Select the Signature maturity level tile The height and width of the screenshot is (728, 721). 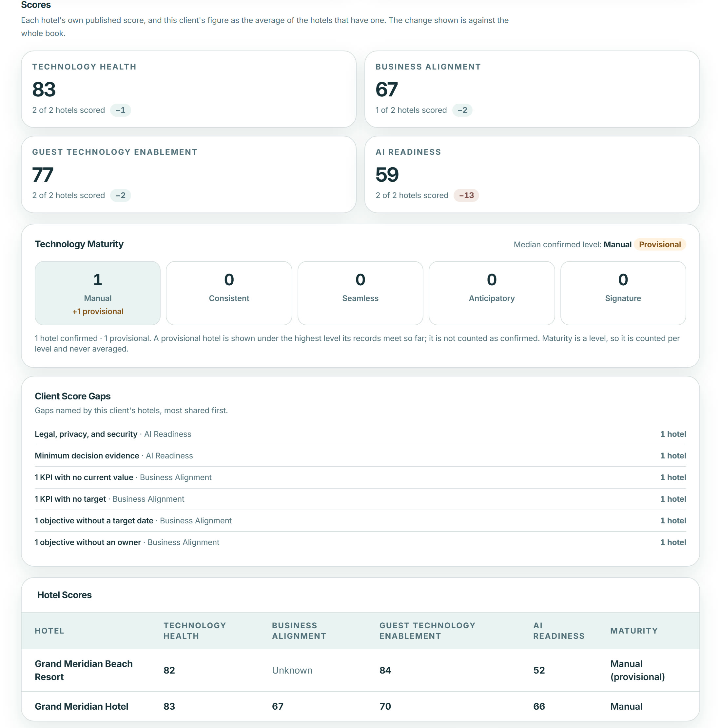623,293
